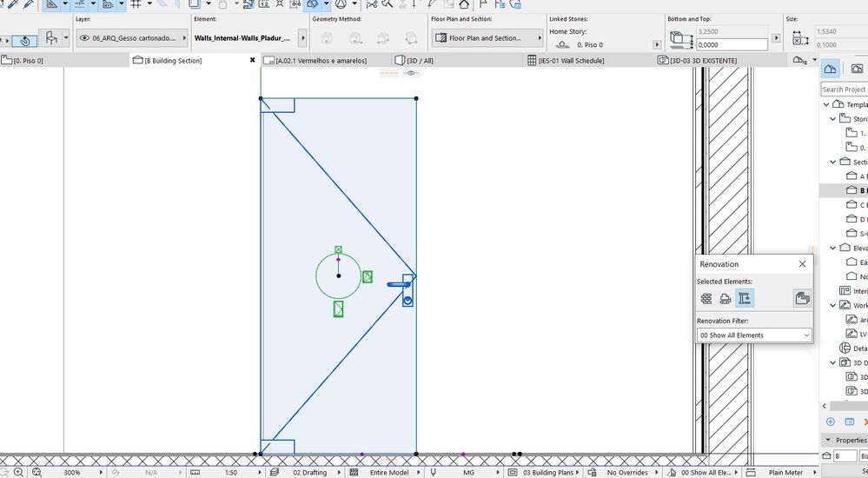Click the object chair tool icon

tap(51, 38)
